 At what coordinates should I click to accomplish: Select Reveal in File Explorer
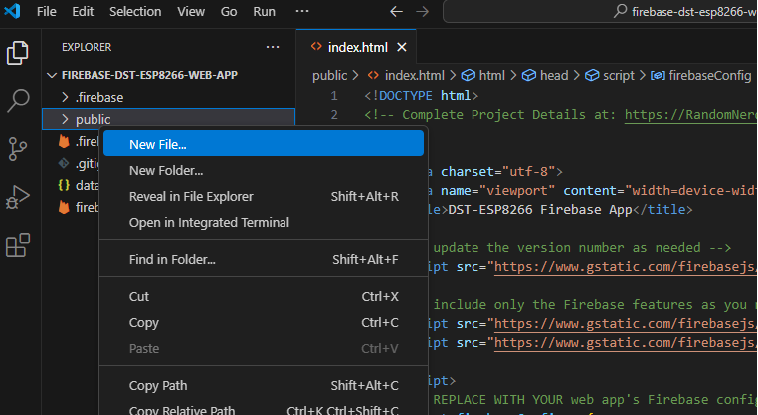(191, 196)
